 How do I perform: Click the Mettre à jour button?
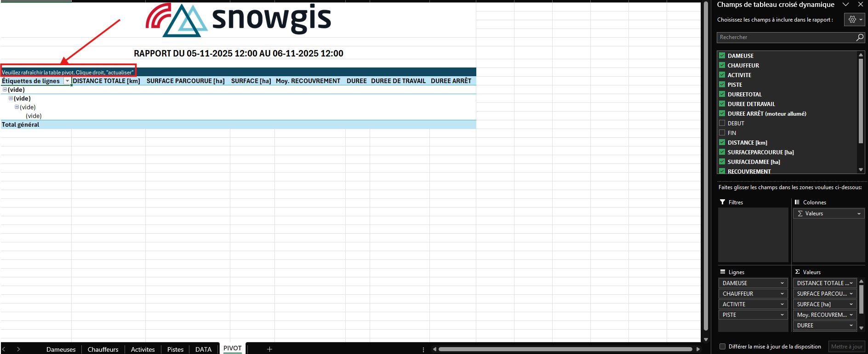tap(846, 347)
